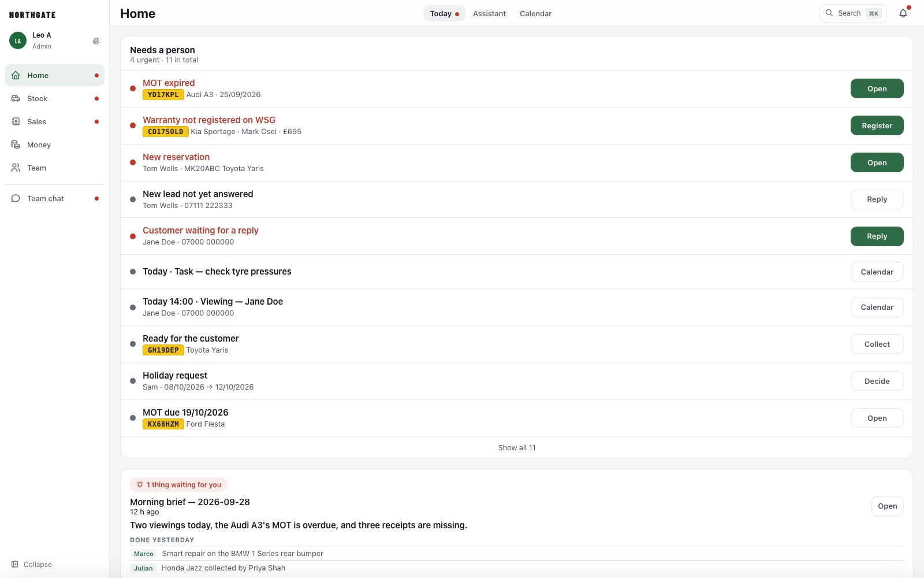Register the Kia Sportage warranty
This screenshot has width=924, height=578.
coord(877,125)
